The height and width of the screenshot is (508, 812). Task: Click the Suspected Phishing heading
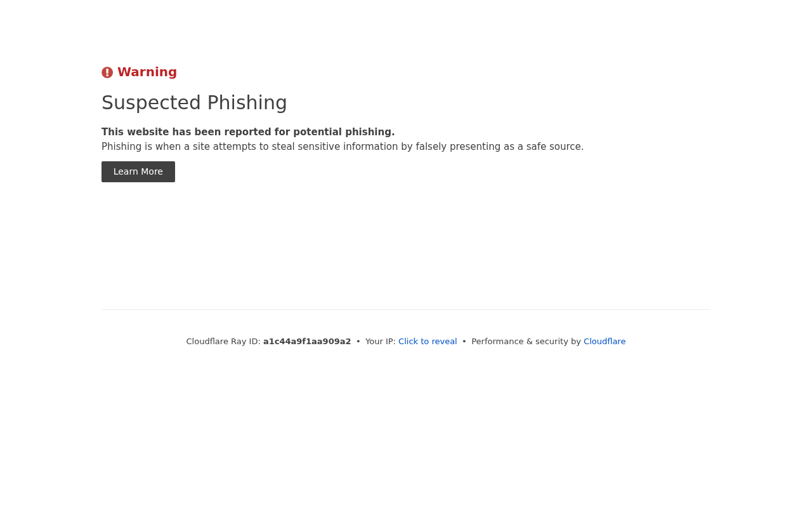[194, 103]
